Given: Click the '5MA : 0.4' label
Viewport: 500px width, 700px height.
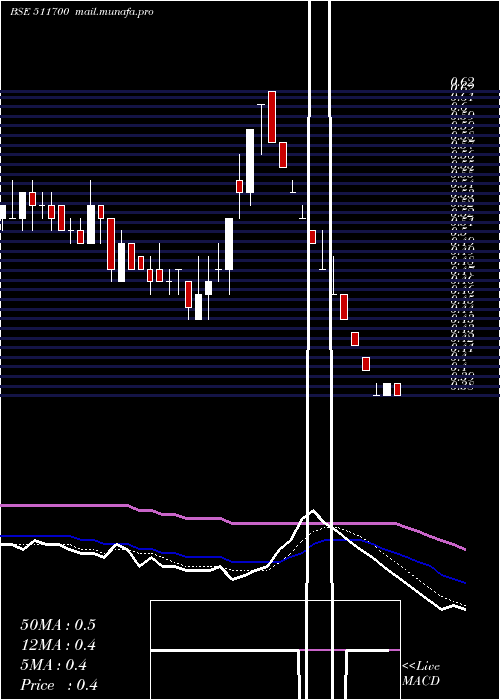Looking at the screenshot, I should pyautogui.click(x=54, y=665).
